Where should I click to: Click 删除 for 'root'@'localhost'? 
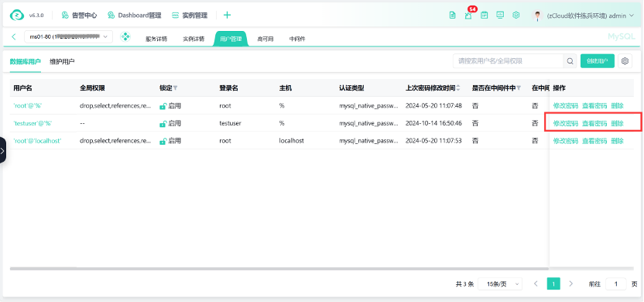617,141
